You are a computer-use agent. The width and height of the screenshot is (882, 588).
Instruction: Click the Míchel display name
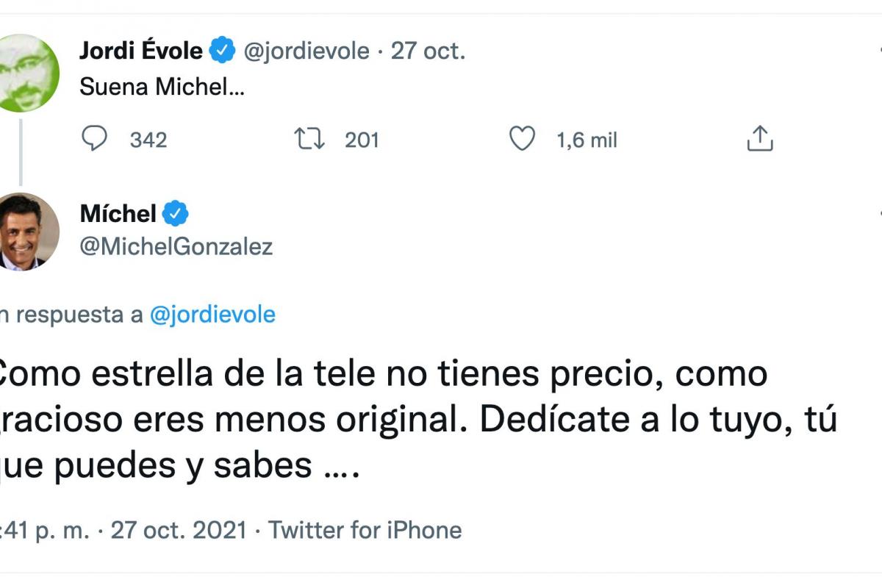(x=118, y=214)
